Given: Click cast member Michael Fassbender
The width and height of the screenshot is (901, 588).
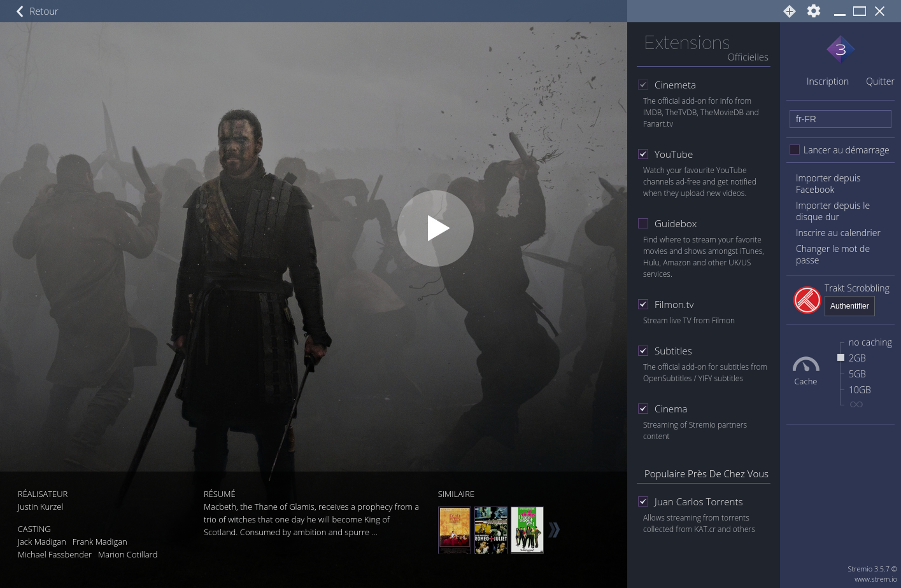Looking at the screenshot, I should (55, 555).
